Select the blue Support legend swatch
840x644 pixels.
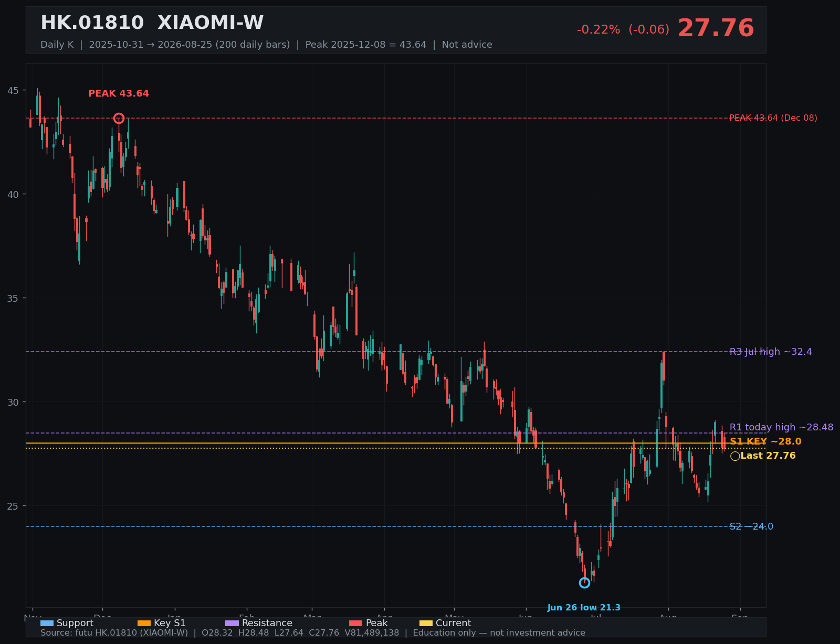47,623
